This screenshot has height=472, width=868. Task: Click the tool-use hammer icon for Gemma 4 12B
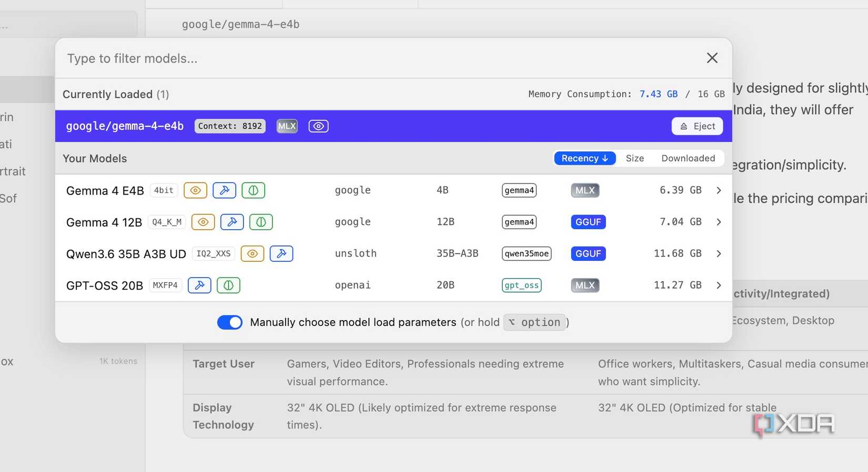click(232, 222)
